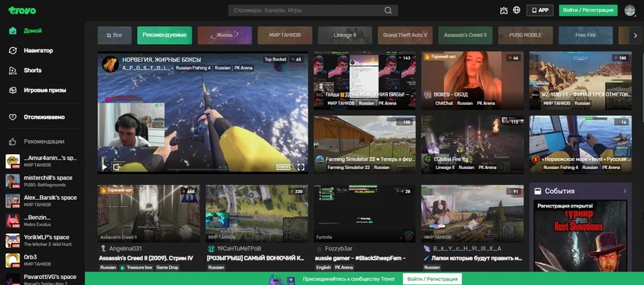644x285 pixels.
Task: Open Fozzyb3ar's Fortnite stream thumbnail
Action: click(365, 213)
